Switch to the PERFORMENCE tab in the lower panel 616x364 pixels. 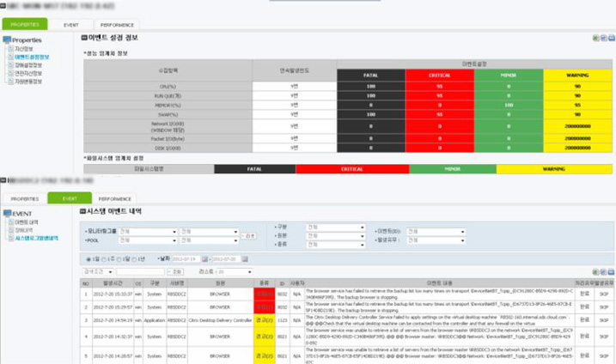click(x=115, y=198)
